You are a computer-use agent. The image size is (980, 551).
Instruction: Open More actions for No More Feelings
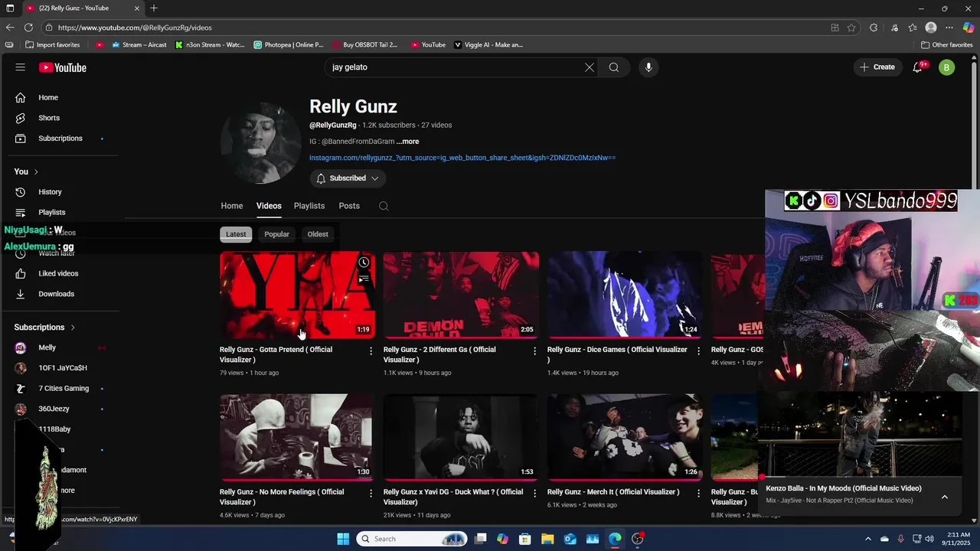371,494
